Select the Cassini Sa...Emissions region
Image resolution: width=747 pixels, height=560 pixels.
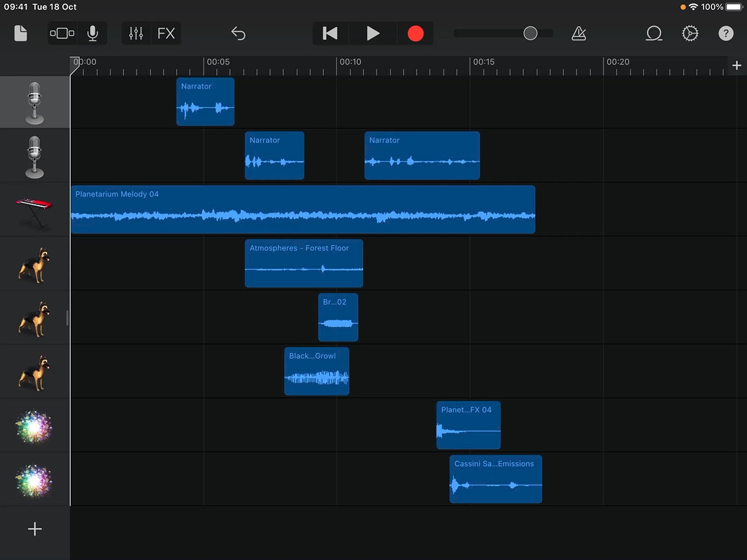tap(496, 479)
